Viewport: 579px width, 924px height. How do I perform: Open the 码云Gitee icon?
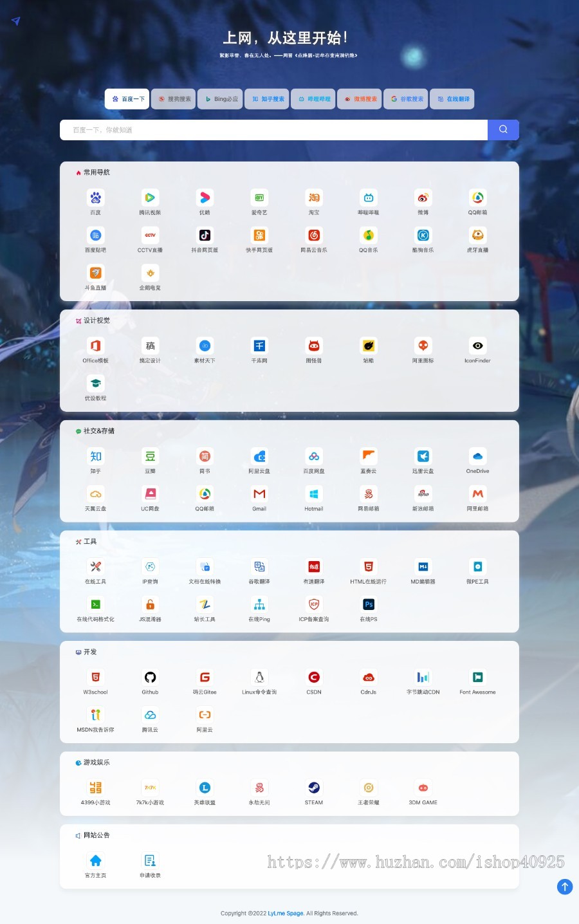click(205, 677)
